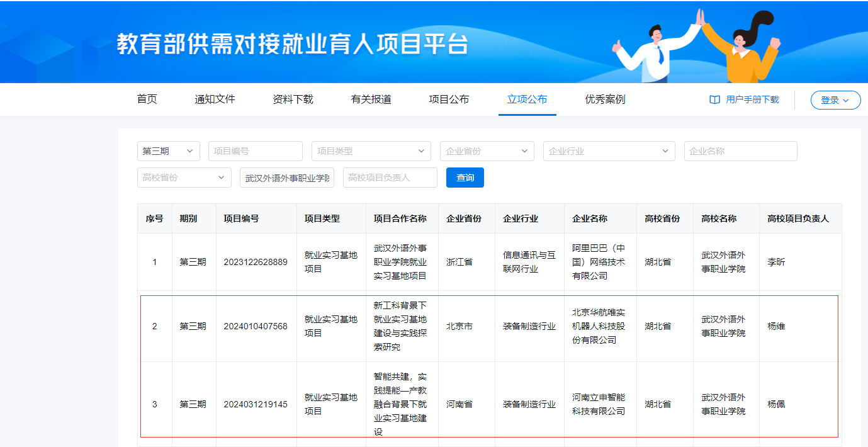Viewport: 868px width, 447px height.
Task: Click project number 2023122628889
Action: (x=256, y=262)
